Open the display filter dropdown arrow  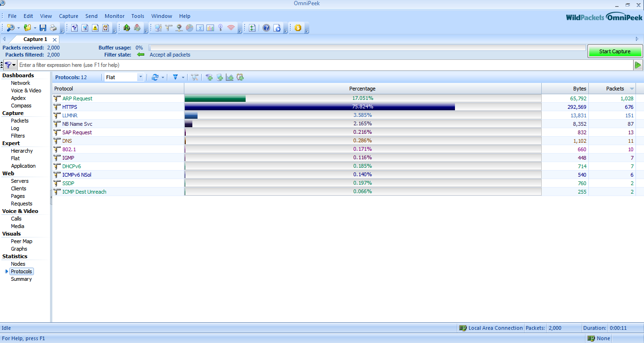(183, 77)
